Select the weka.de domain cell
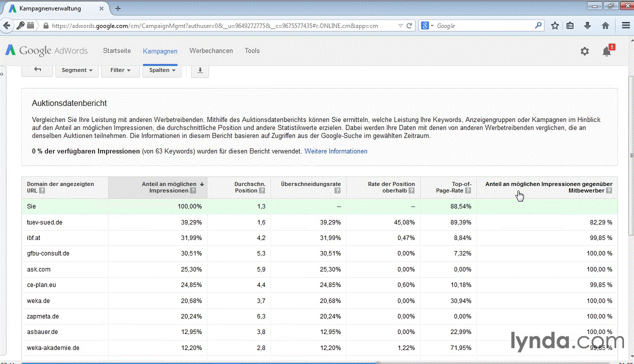This screenshot has width=634, height=364. coord(38,301)
